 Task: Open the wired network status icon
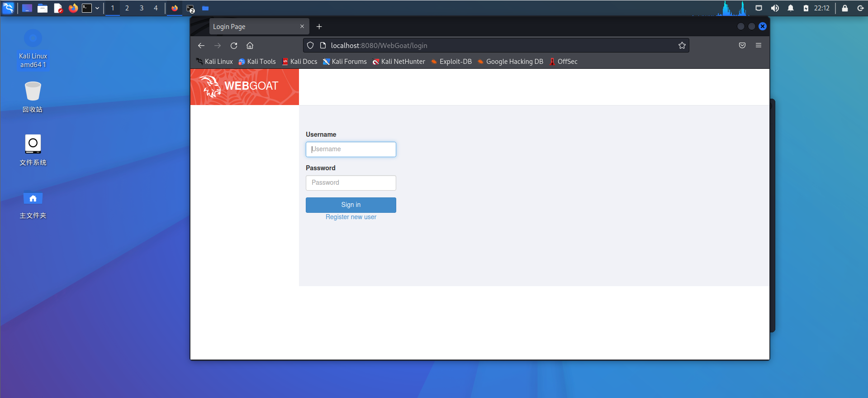click(759, 8)
